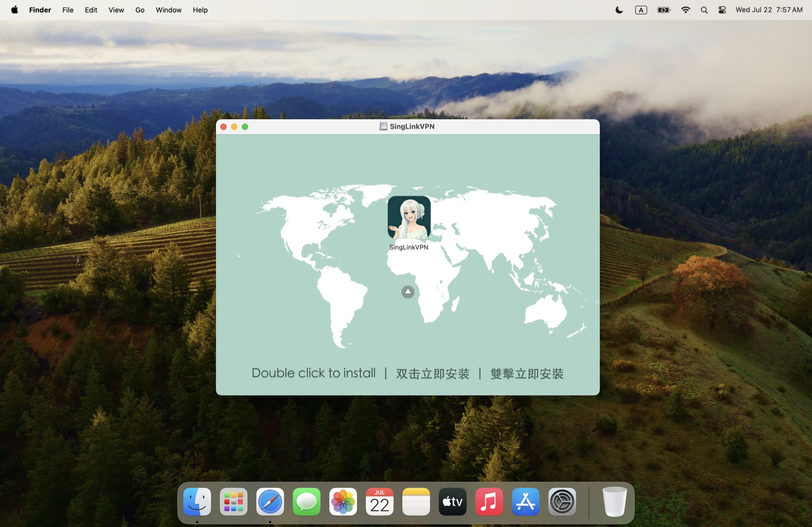Open Messages from the Dock

tap(307, 502)
